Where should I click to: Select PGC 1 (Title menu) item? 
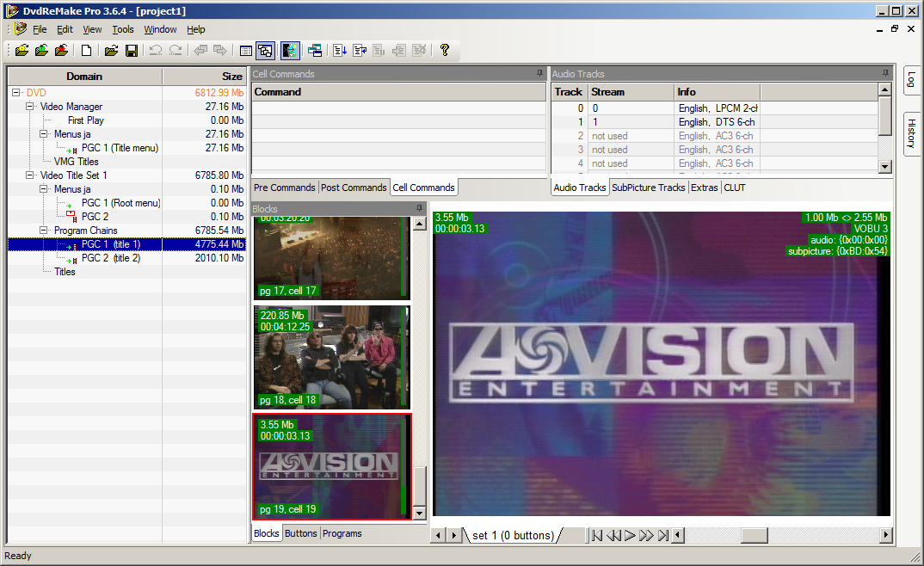click(120, 148)
